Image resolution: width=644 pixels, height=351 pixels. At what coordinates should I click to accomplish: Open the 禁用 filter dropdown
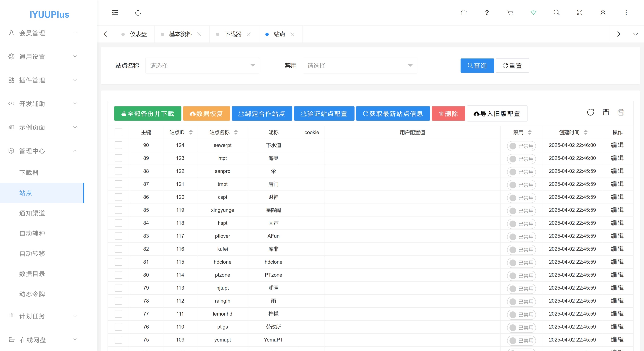(x=360, y=65)
